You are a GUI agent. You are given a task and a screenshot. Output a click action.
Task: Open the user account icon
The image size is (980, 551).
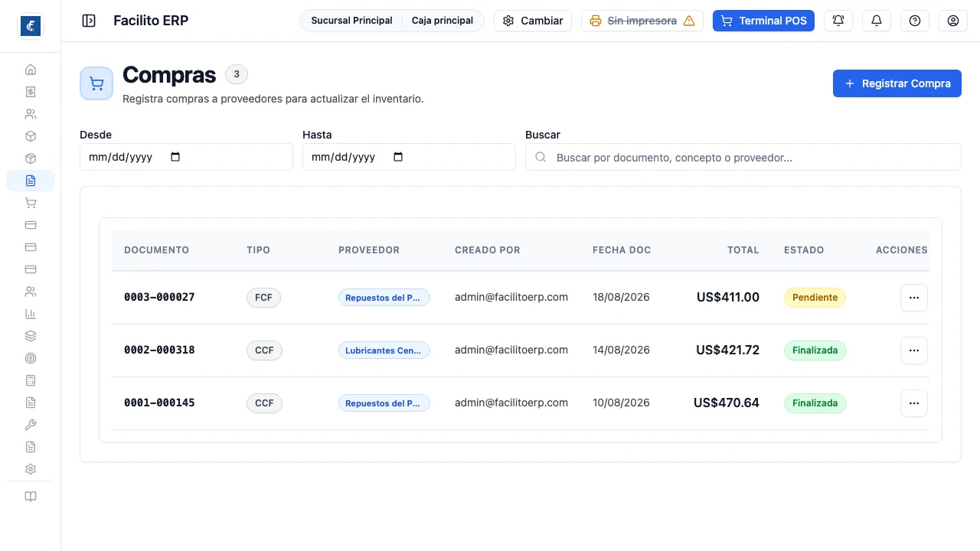tap(953, 21)
